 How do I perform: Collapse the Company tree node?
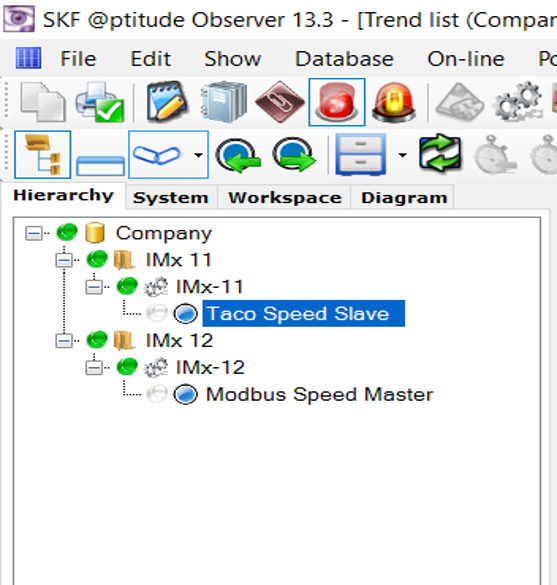34,234
